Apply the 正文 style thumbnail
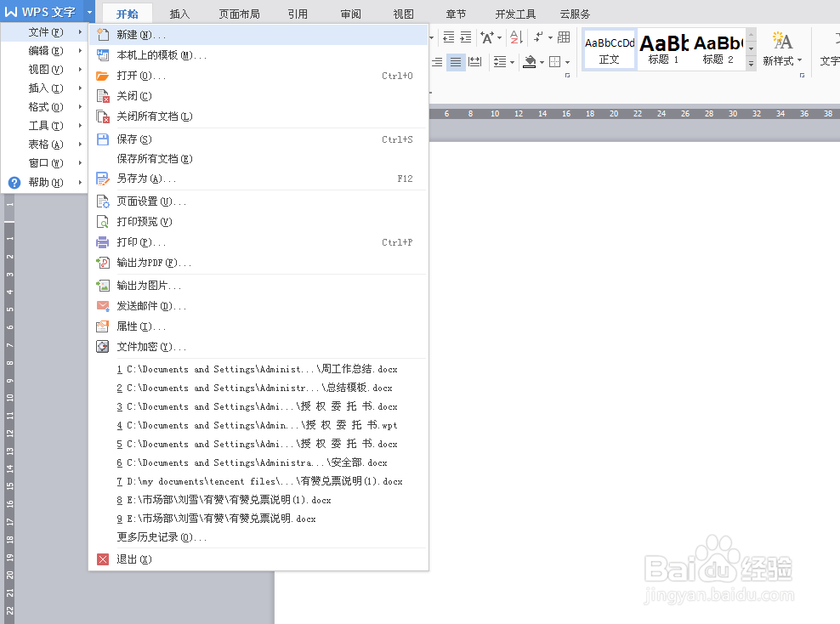The image size is (840, 624). coord(610,49)
